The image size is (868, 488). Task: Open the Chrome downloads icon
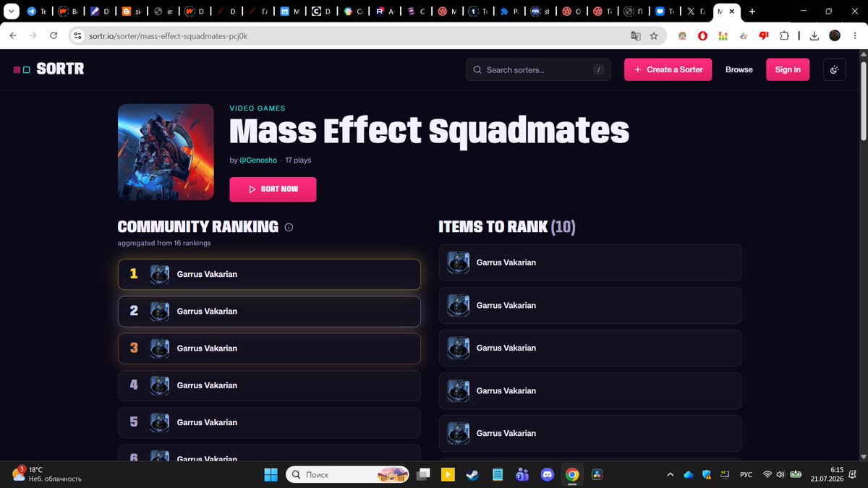(814, 35)
